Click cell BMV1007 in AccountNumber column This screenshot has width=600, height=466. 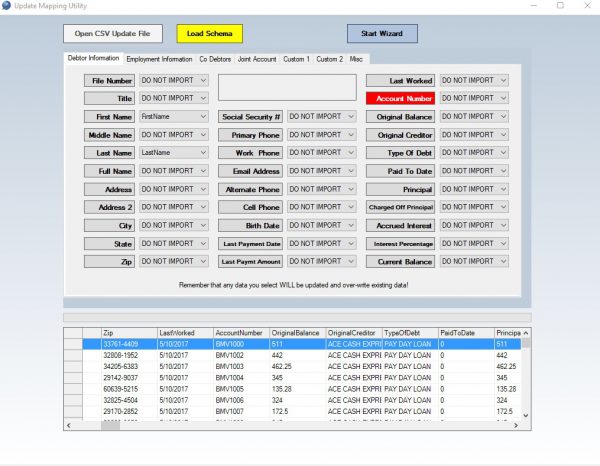pyautogui.click(x=241, y=411)
